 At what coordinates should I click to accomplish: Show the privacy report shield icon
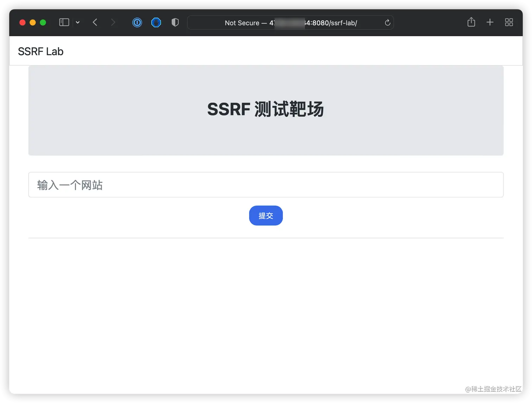point(175,23)
